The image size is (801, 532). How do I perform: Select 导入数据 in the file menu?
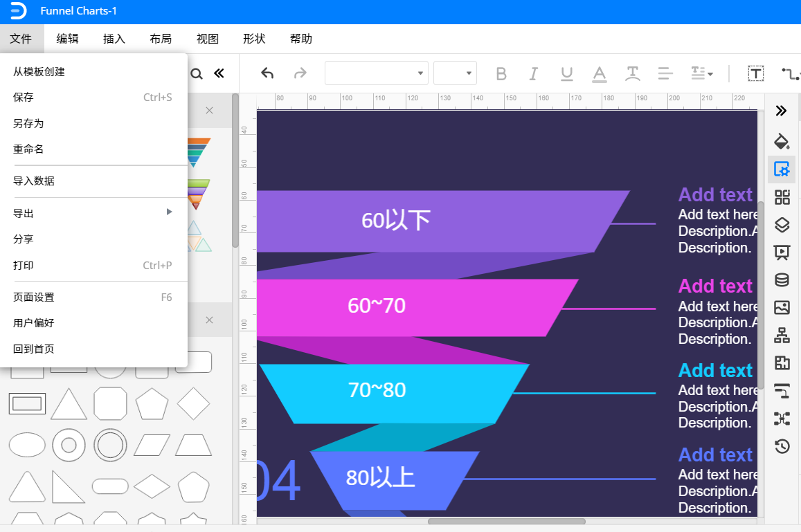93,181
